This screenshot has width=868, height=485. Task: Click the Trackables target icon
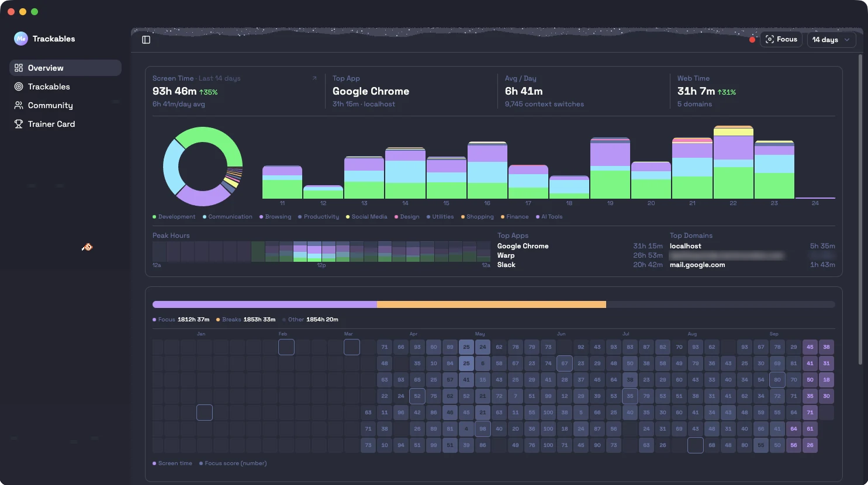[x=19, y=86]
